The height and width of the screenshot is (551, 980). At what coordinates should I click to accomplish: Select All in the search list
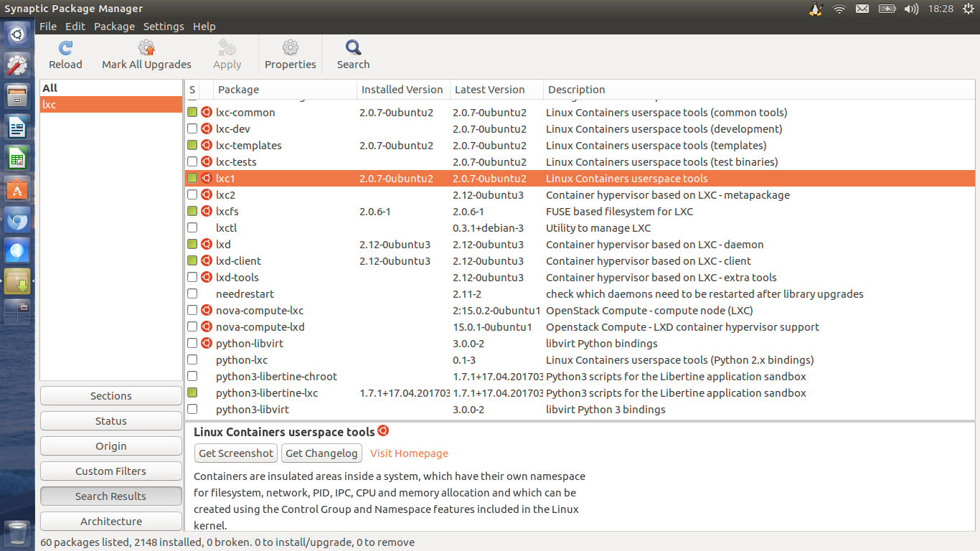point(111,88)
